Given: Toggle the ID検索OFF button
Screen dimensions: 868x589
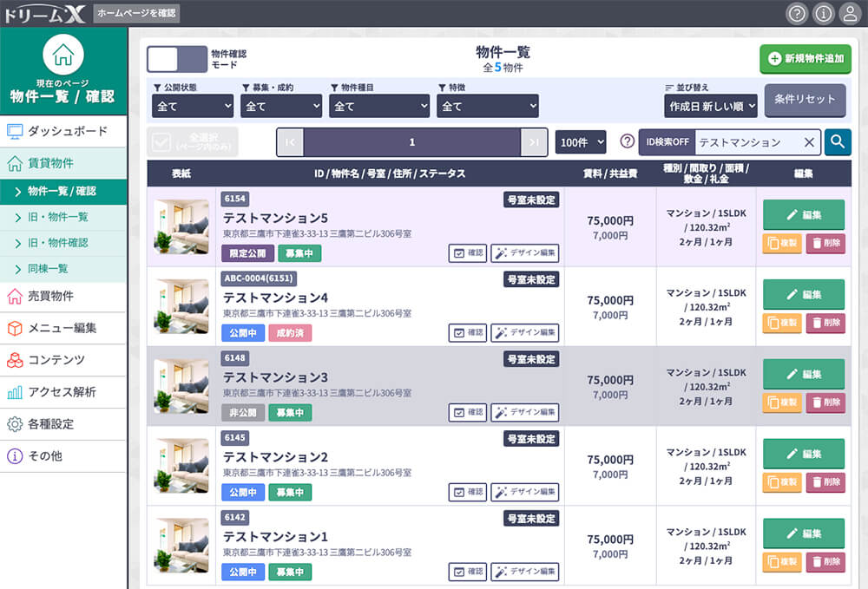Looking at the screenshot, I should point(667,142).
